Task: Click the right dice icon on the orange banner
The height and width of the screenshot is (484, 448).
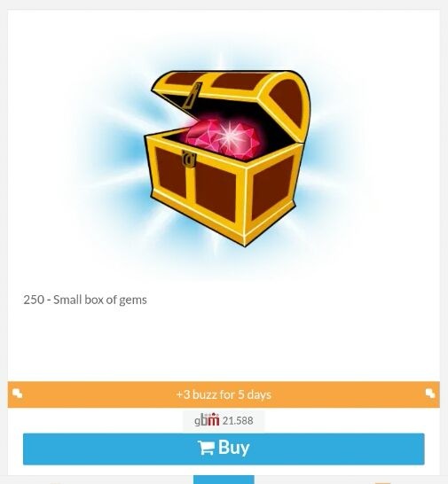Action: (x=430, y=394)
